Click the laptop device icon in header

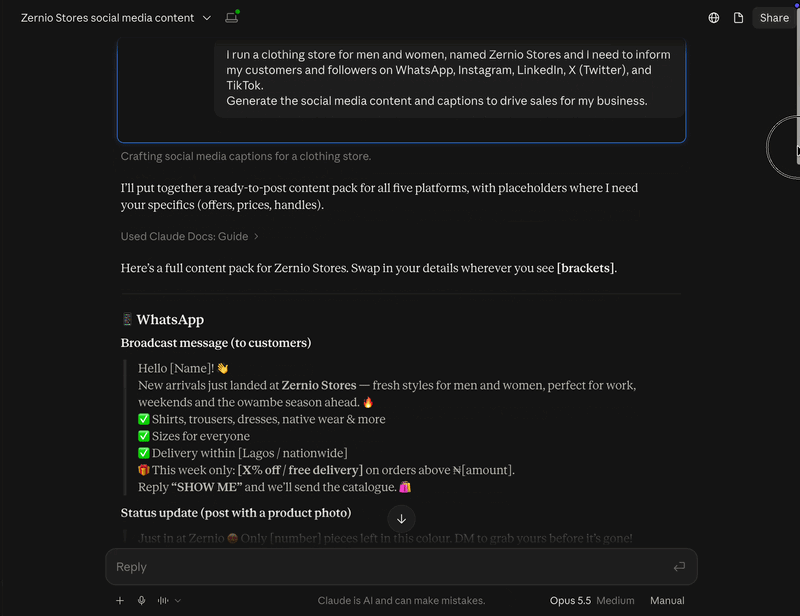(232, 17)
